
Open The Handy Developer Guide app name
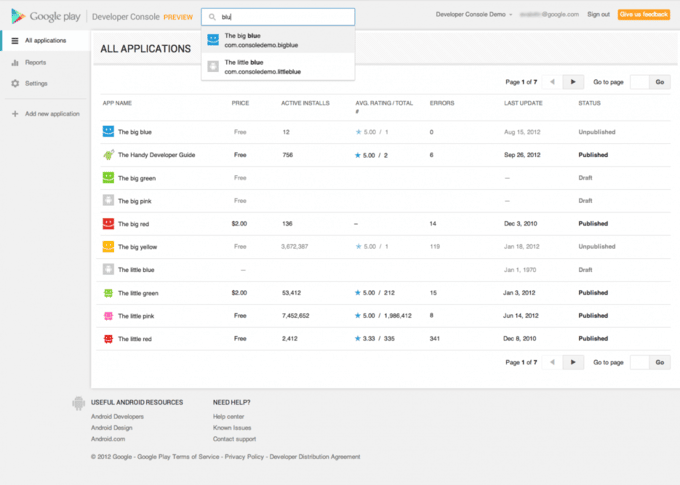click(x=157, y=155)
